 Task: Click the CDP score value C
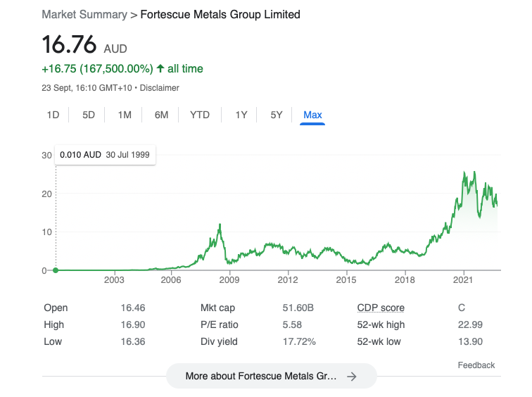(x=462, y=308)
